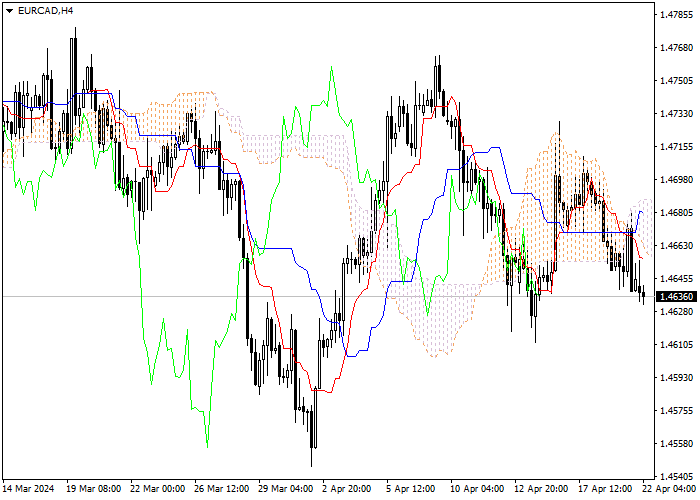Click the 1.47330 price scale label
700x500 pixels.
click(676, 114)
